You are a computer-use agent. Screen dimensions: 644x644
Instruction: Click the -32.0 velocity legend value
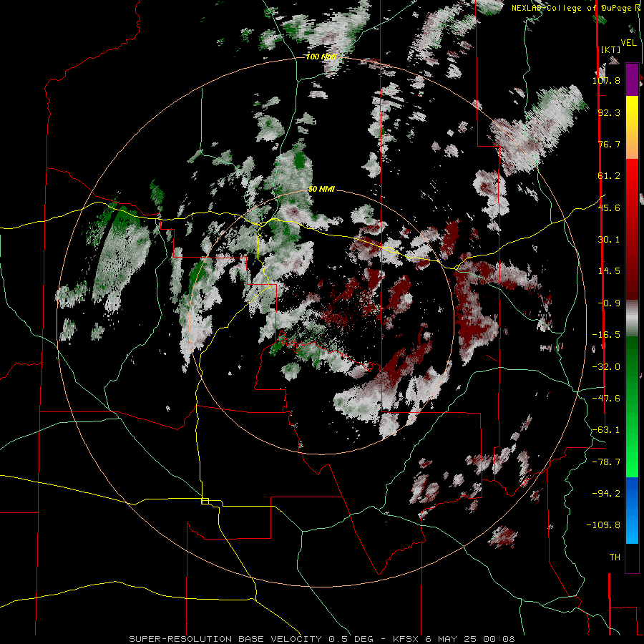pos(606,367)
